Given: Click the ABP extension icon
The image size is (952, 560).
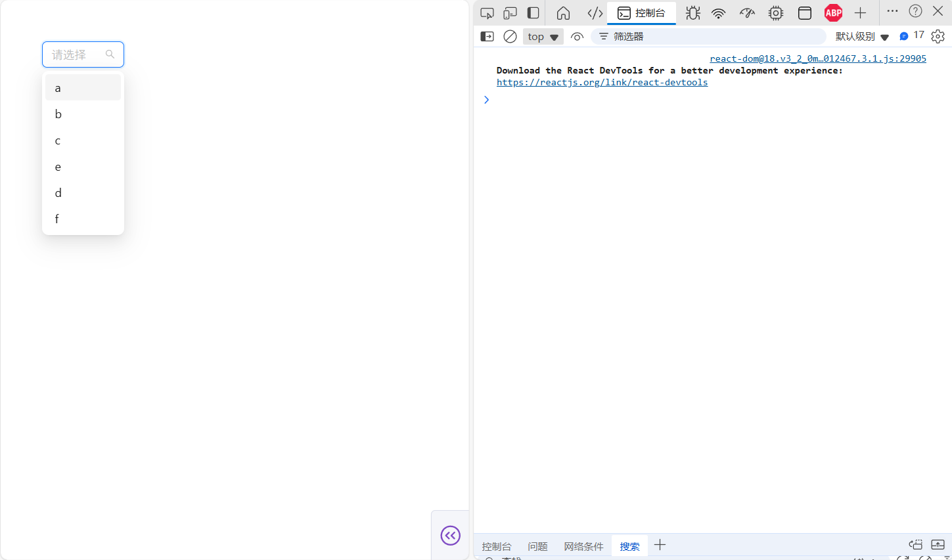Looking at the screenshot, I should (x=834, y=12).
